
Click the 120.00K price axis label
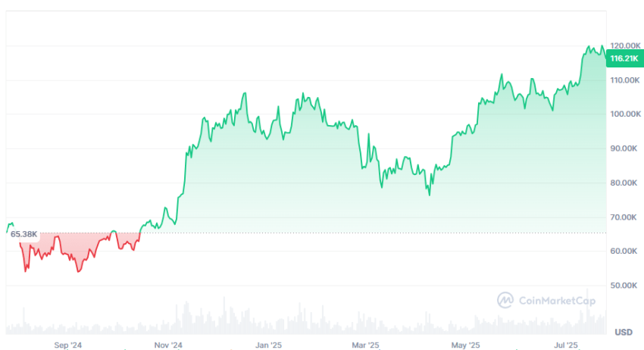[x=623, y=45]
